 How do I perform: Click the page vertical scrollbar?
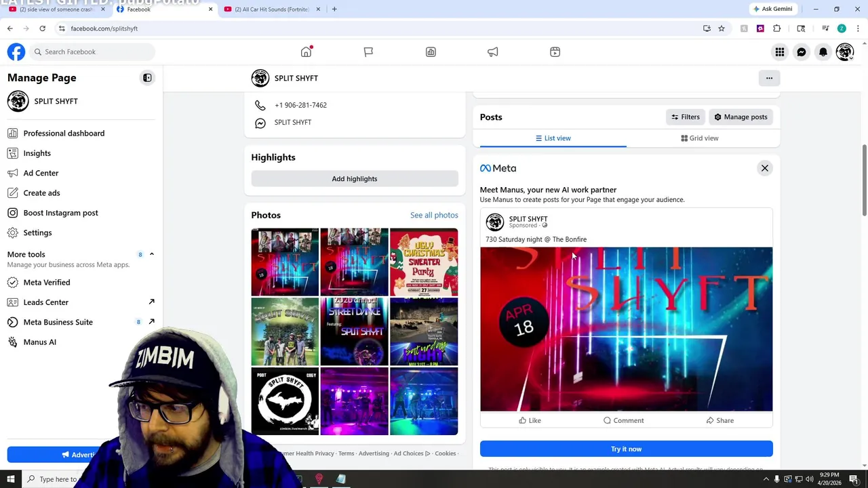864,180
